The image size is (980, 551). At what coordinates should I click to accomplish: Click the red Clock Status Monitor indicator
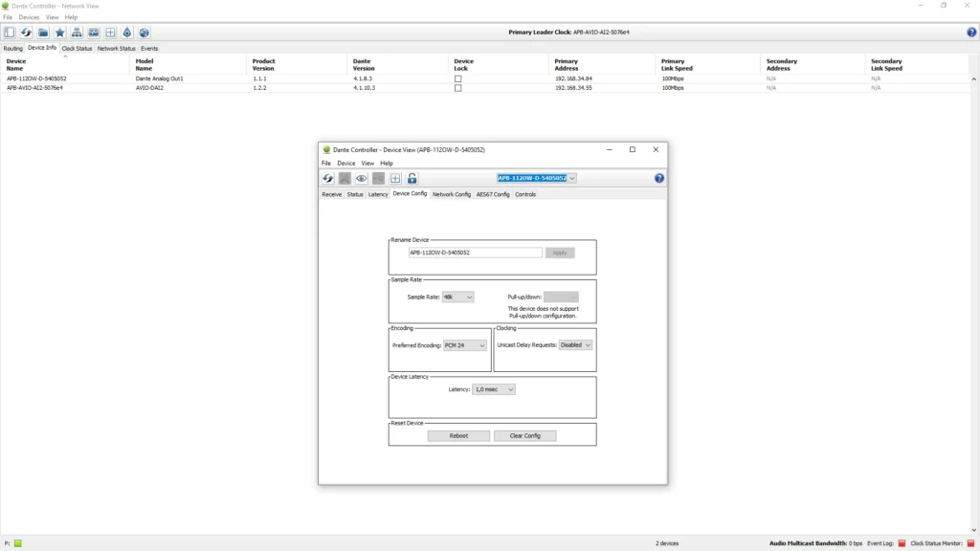[x=970, y=543]
